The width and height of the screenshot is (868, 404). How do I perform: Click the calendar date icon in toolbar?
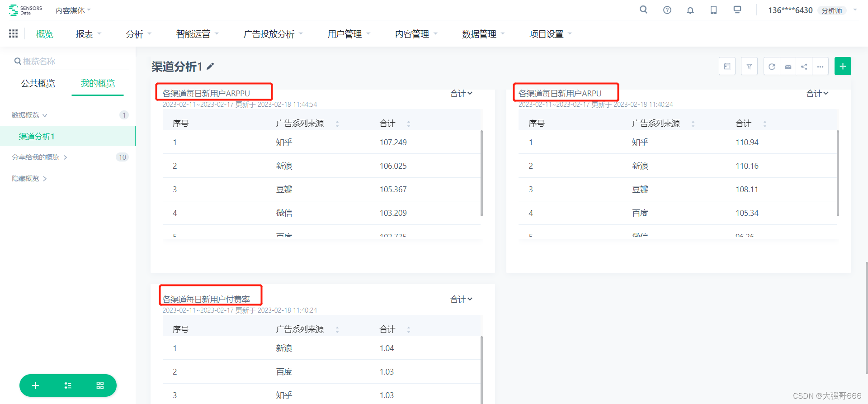click(x=727, y=67)
